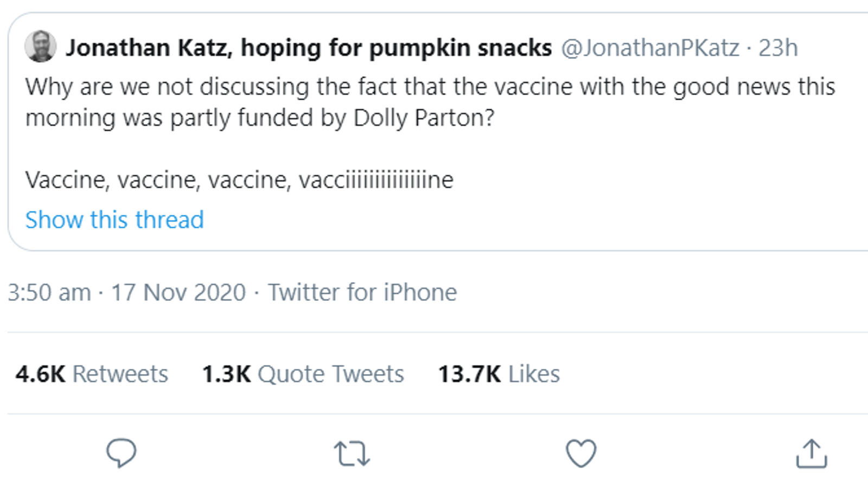Like the tweet with the heart icon
868x488 pixels.
[581, 453]
